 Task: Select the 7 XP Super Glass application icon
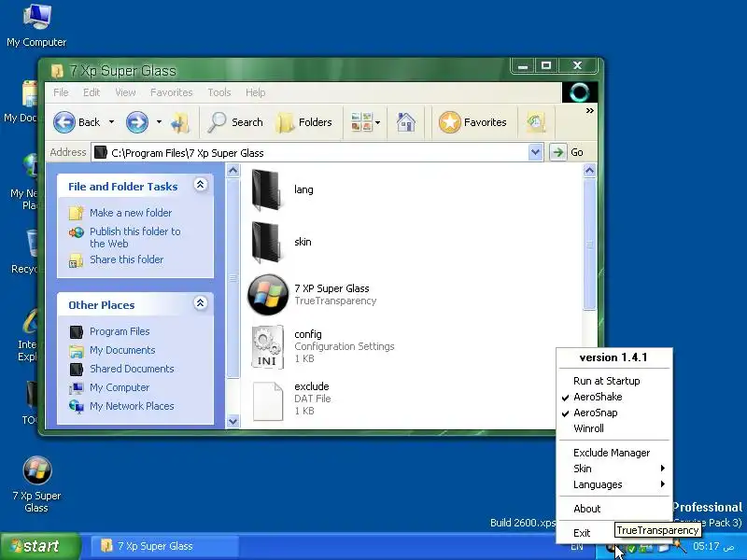click(x=268, y=295)
